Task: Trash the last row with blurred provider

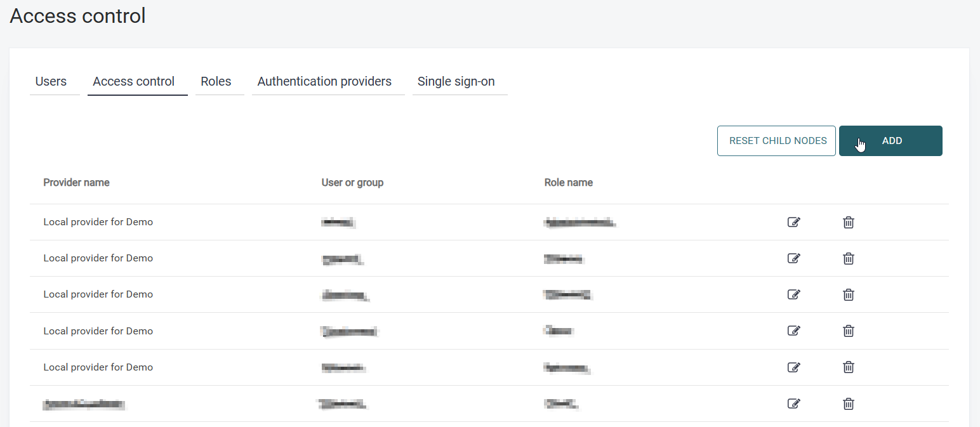Action: (x=848, y=404)
